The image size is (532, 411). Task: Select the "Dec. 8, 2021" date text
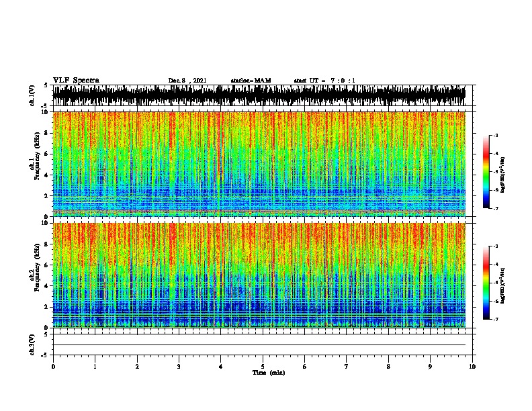(x=187, y=81)
